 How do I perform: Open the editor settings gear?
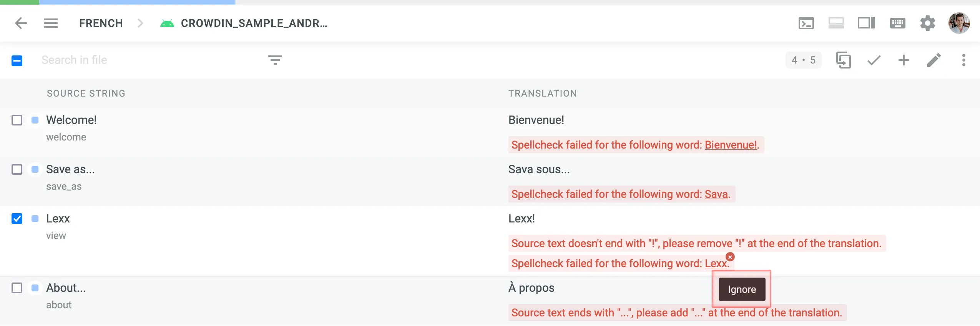tap(928, 23)
